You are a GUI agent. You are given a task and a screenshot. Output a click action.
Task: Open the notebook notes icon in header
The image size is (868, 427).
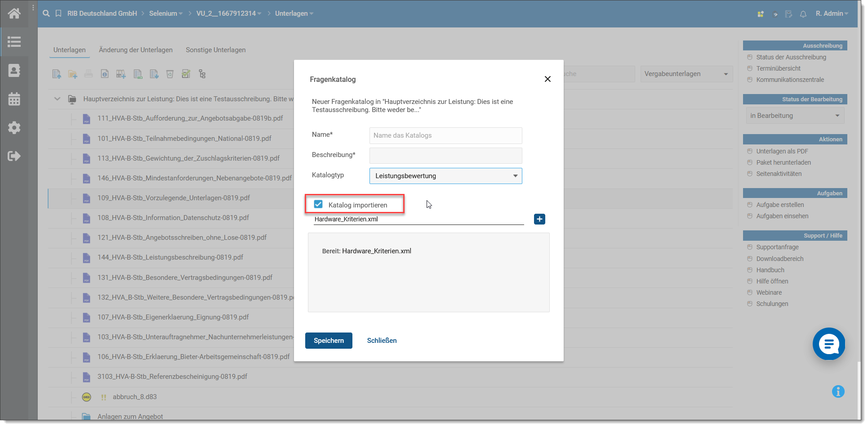pyautogui.click(x=788, y=14)
